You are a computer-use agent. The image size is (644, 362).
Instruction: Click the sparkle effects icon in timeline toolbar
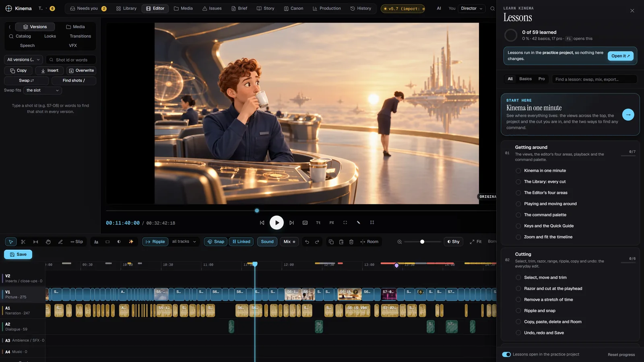(x=131, y=242)
